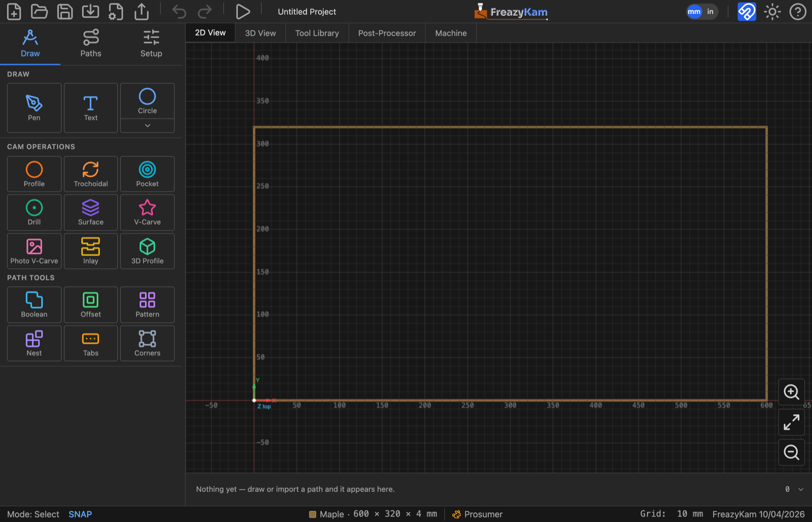Select the Pen drawing tool

click(34, 108)
